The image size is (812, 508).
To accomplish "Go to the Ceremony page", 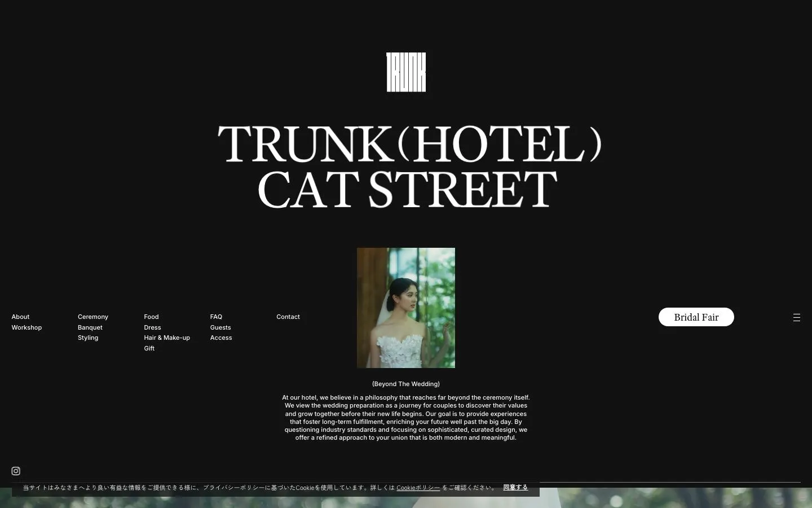I will tap(93, 317).
